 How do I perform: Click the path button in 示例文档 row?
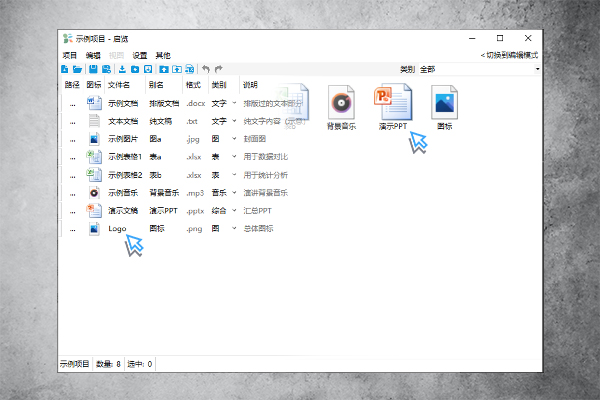[73, 103]
